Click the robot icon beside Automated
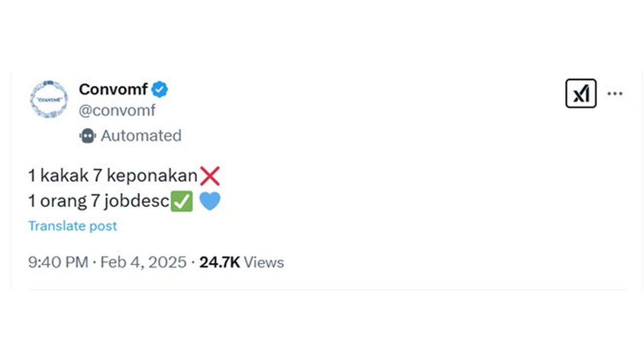Screen dimensions: 644x362 (88, 136)
